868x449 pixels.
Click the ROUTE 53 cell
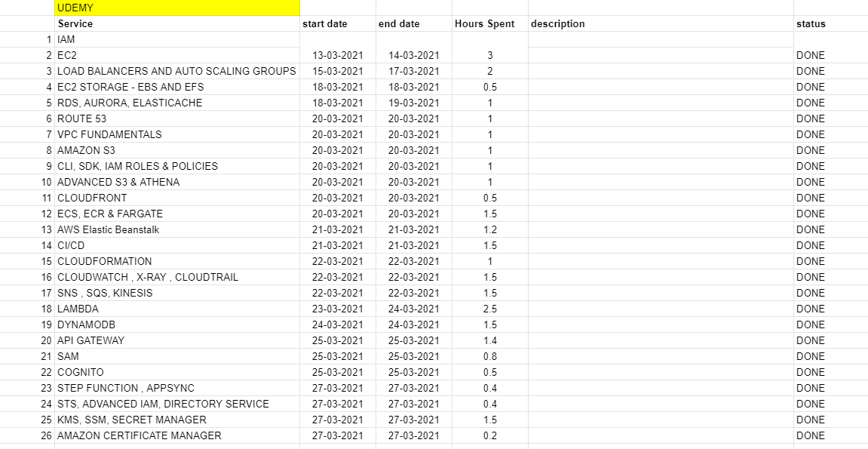(x=177, y=119)
